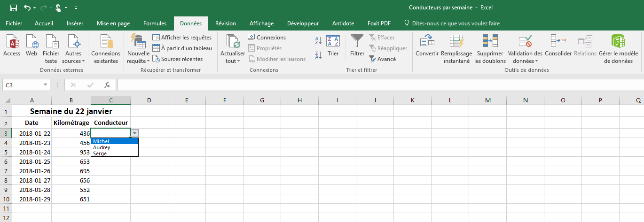The width and height of the screenshot is (644, 222).
Task: Open Connexions existantes
Action: click(x=106, y=49)
